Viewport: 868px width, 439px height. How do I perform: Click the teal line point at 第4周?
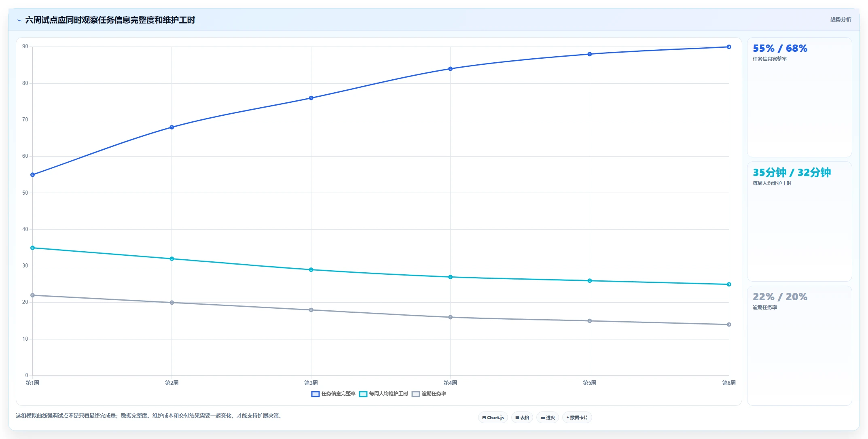coord(450,277)
